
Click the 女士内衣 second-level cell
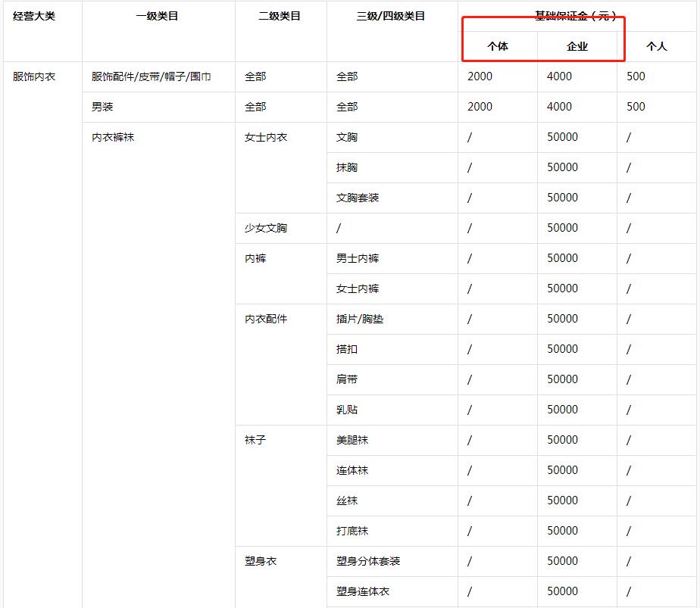(x=265, y=137)
